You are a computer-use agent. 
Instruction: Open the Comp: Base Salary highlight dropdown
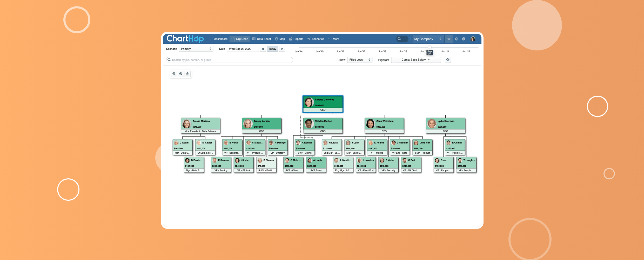click(416, 60)
